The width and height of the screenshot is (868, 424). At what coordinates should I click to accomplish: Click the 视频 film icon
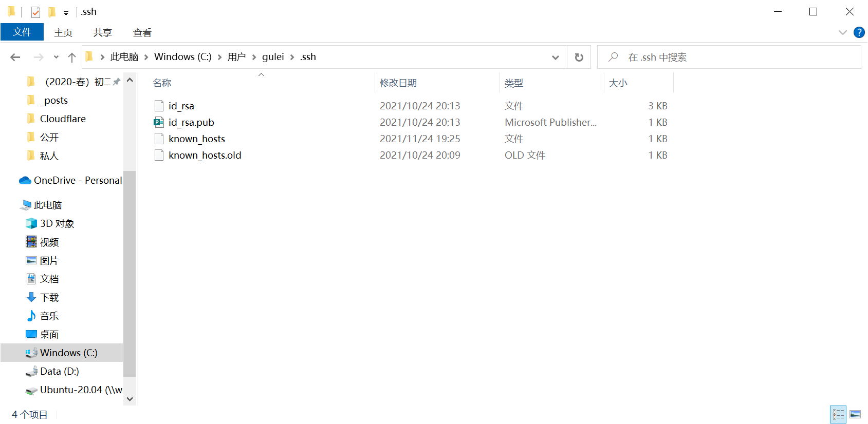click(x=31, y=242)
